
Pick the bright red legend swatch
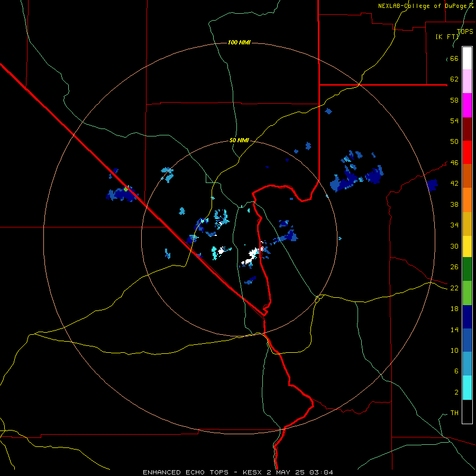tap(467, 152)
